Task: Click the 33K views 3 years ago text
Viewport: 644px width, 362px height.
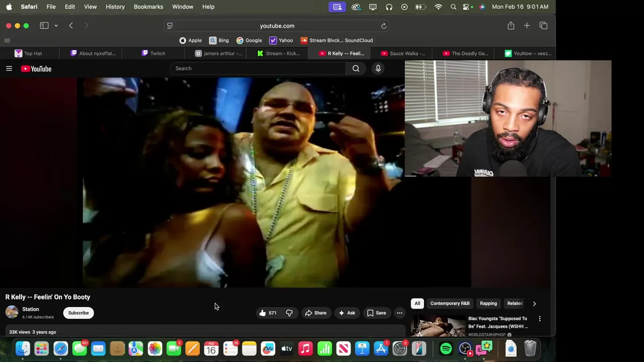Action: tap(32, 332)
